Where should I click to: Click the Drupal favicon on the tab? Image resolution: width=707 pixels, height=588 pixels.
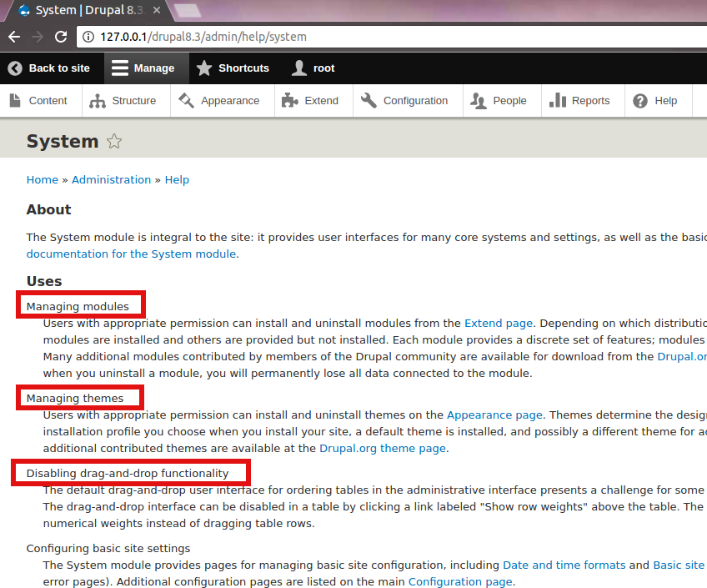click(24, 10)
